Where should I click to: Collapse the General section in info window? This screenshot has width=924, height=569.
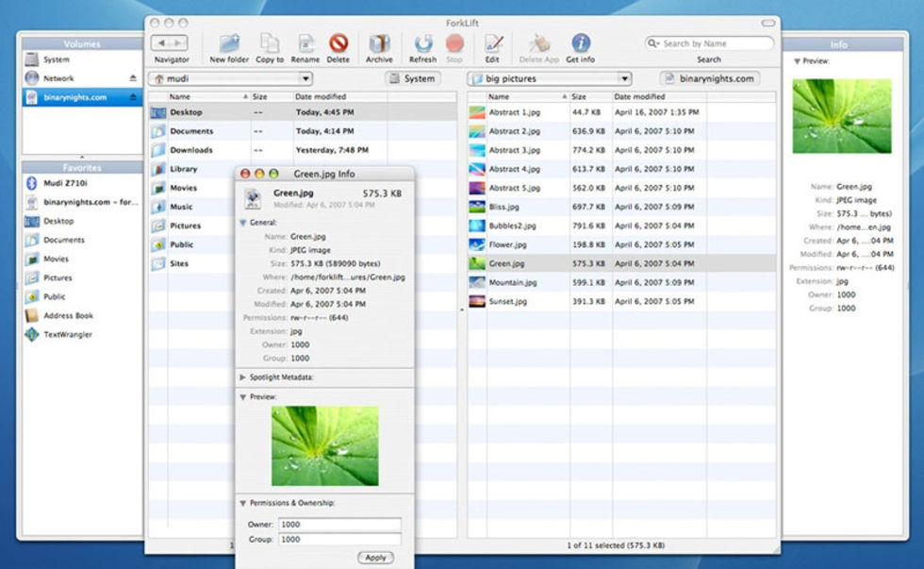tap(242, 223)
